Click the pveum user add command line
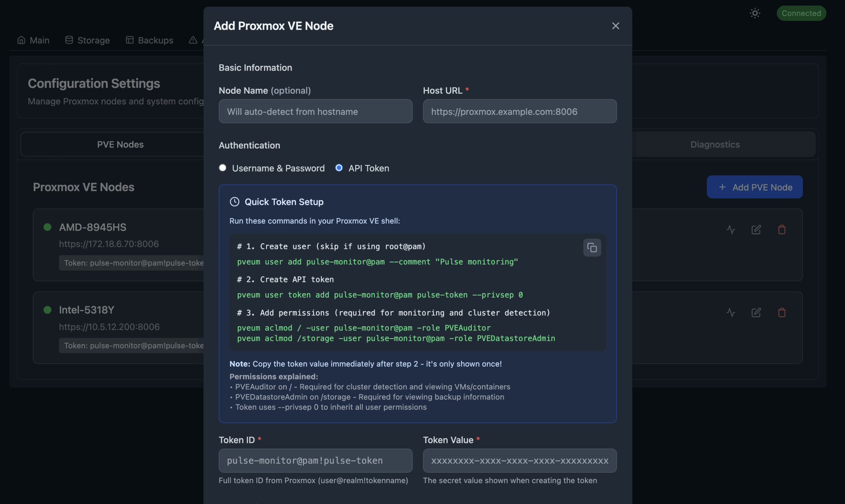The image size is (845, 504). (x=378, y=262)
